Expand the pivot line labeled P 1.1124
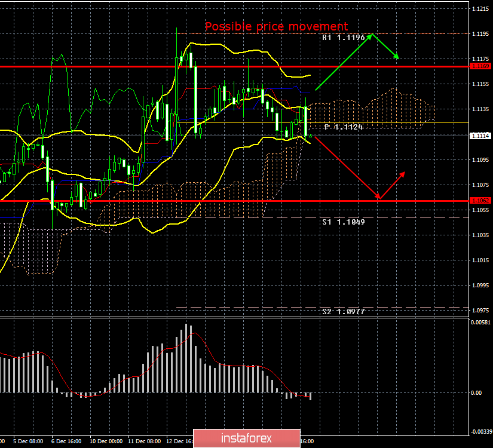The width and height of the screenshot is (493, 448). pos(344,127)
